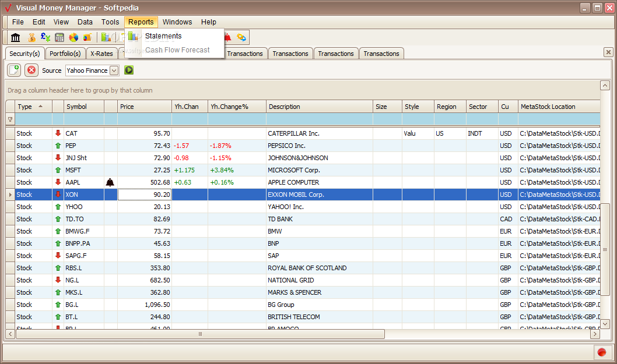Click the red status indicator in status bar
Viewport: 617px width, 364px height.
602,352
